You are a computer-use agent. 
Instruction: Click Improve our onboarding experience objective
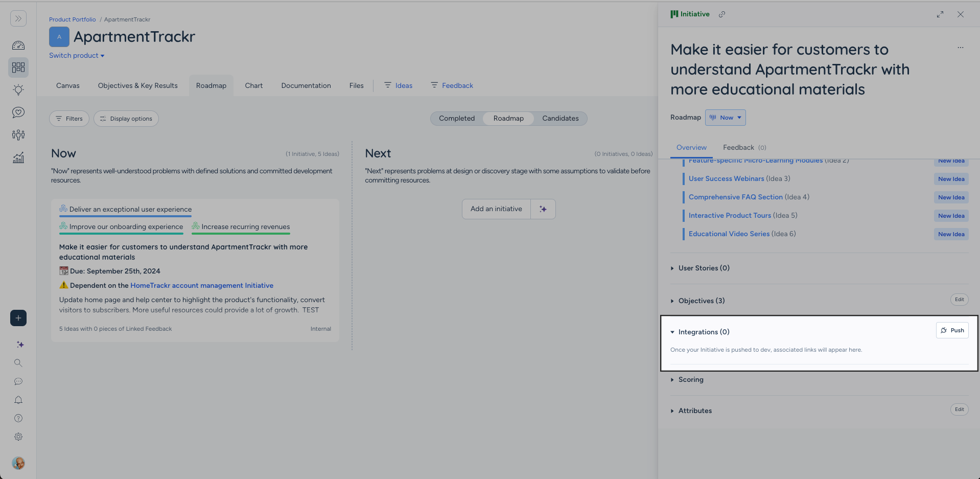[x=121, y=226]
